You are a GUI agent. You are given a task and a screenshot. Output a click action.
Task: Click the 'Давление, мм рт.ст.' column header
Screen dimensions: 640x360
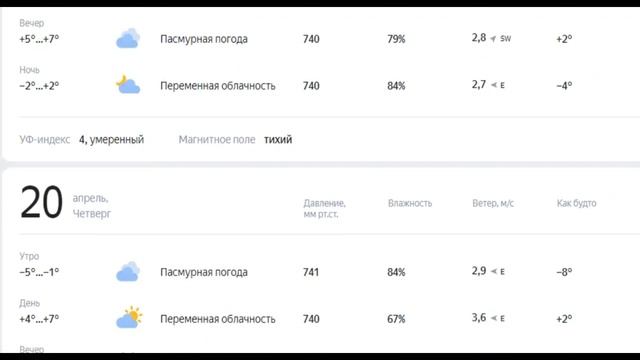(x=324, y=208)
